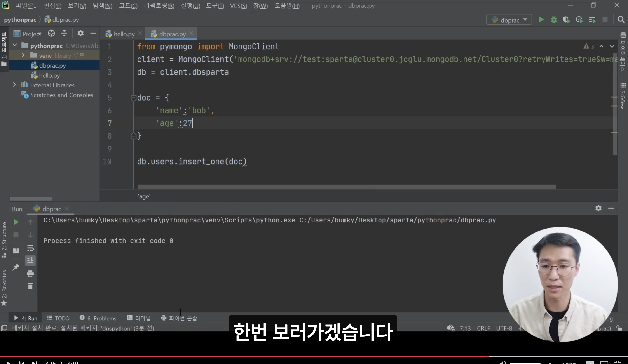
Task: Collapse all in the Project panel toolbar
Action: point(64,33)
